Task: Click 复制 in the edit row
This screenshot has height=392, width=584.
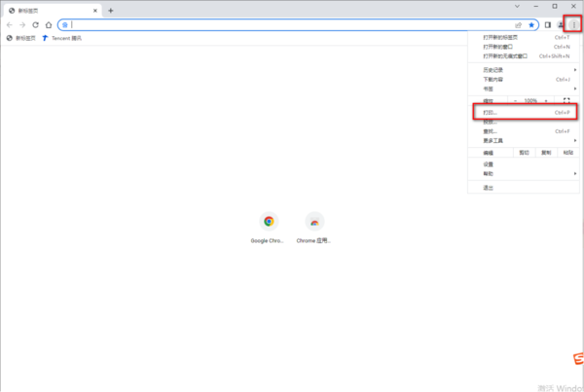Action: [x=546, y=153]
